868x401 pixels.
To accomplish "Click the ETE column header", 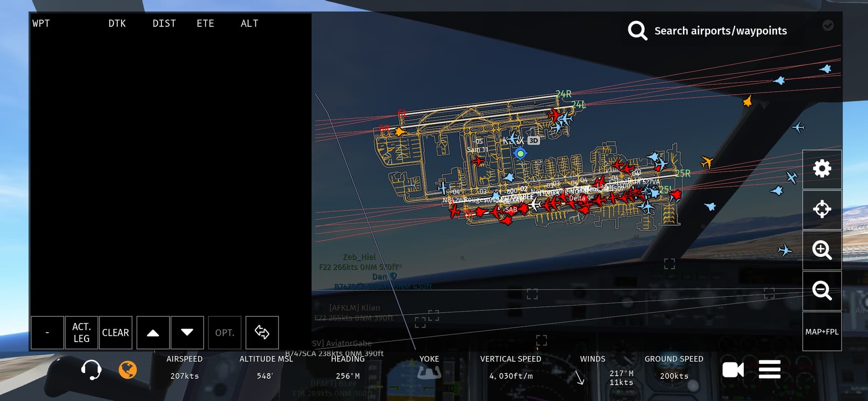I will pyautogui.click(x=205, y=24).
